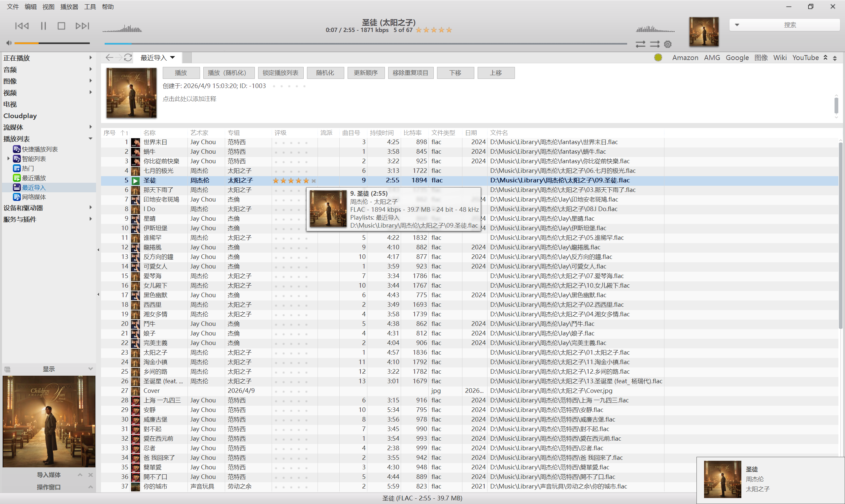Toggle repeat playback mode icon

coord(640,44)
